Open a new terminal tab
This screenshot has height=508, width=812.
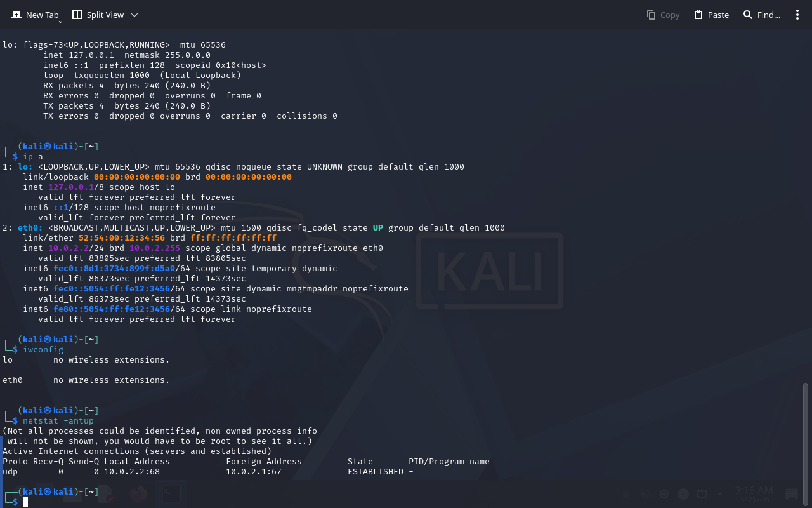click(x=35, y=15)
